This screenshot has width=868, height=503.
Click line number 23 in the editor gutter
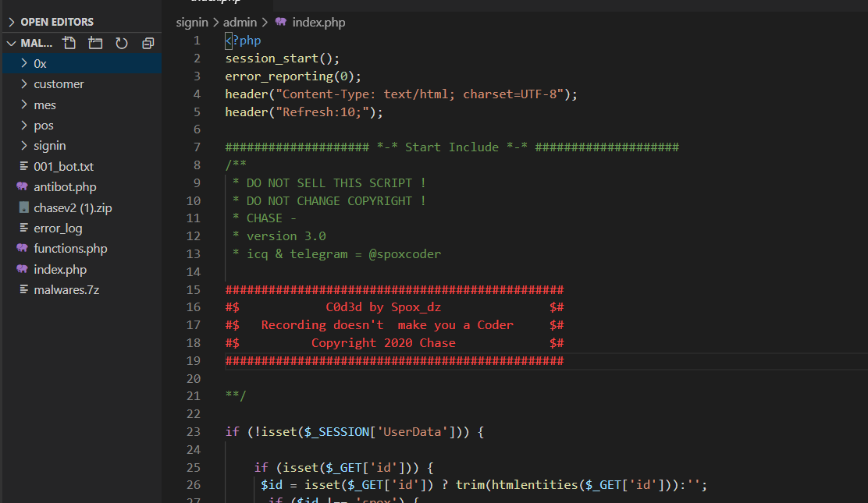(x=194, y=431)
